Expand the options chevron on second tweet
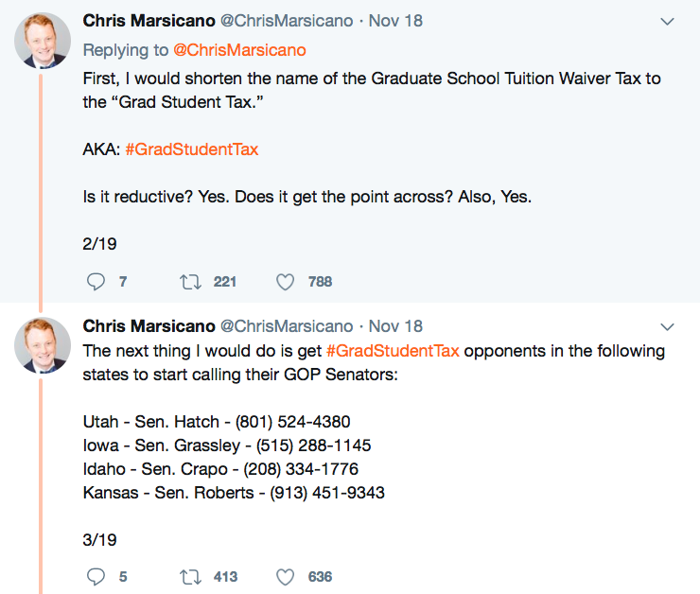Image resolution: width=700 pixels, height=594 pixels. pyautogui.click(x=667, y=326)
